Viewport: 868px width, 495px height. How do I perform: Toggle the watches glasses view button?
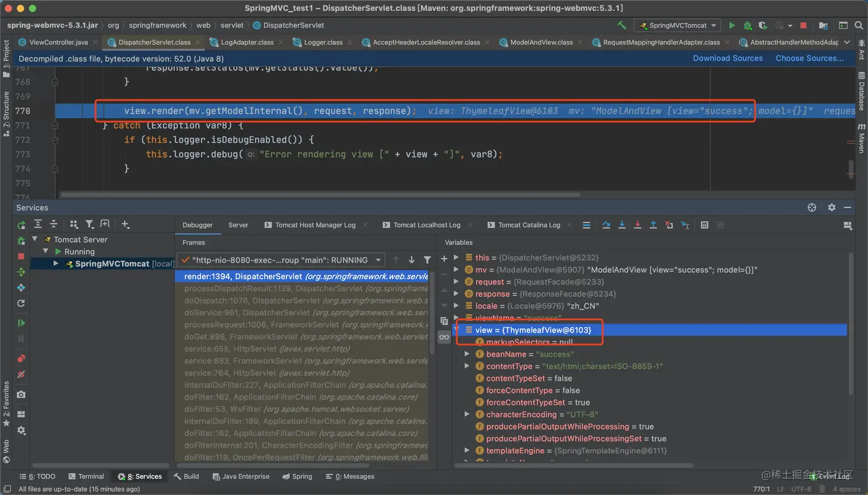point(444,337)
